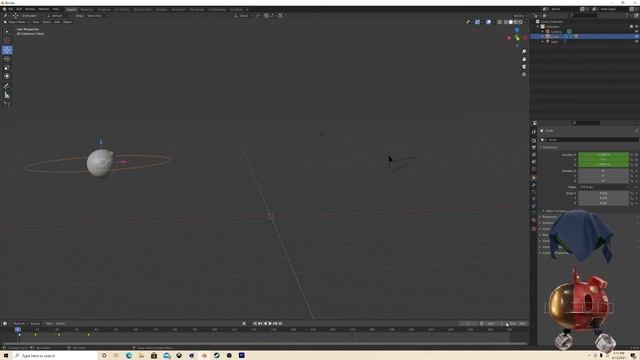Switch to the Modeling workspace tab

[x=87, y=9]
